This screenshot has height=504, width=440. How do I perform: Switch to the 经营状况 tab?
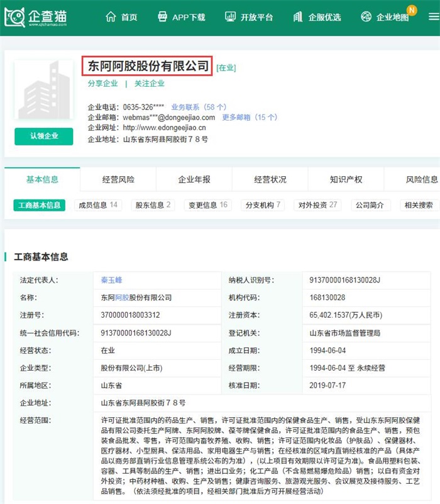click(x=270, y=179)
